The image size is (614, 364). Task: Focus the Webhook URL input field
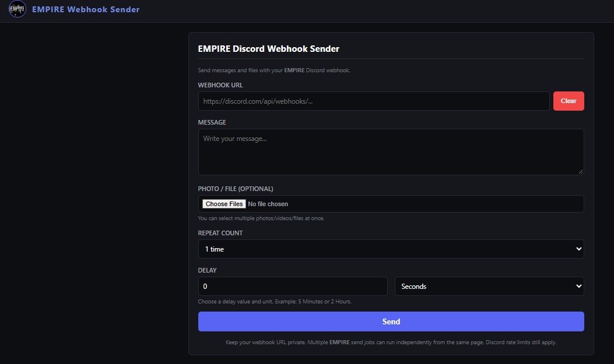click(374, 101)
